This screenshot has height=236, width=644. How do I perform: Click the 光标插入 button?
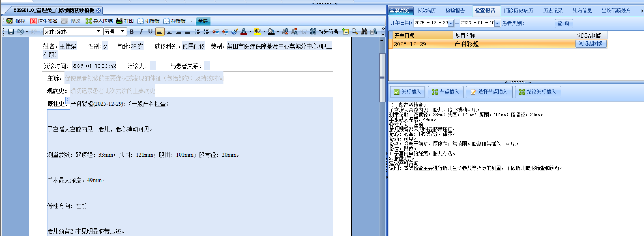coord(408,92)
